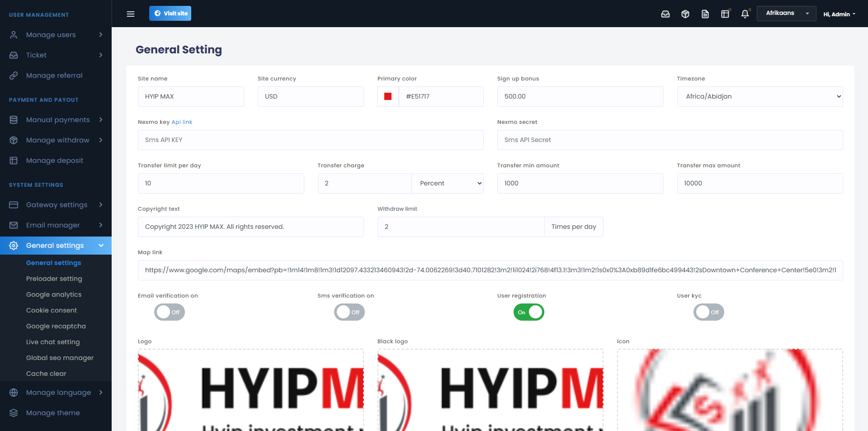Enable the User kyc switch

[708, 312]
